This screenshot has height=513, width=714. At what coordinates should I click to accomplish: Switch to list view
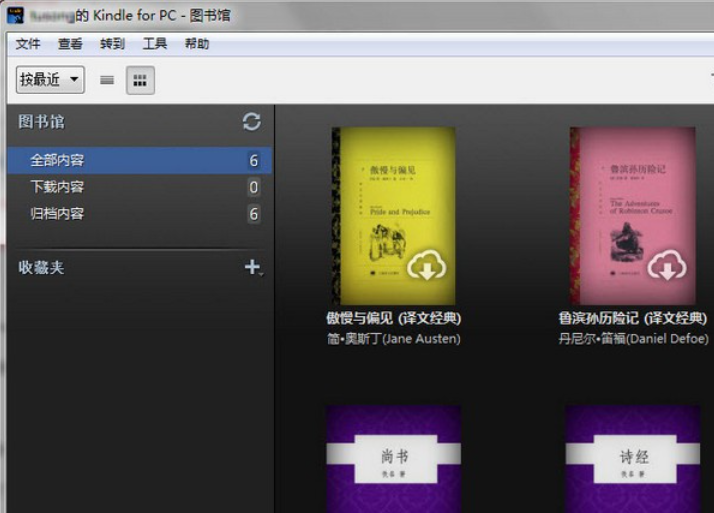[x=107, y=81]
